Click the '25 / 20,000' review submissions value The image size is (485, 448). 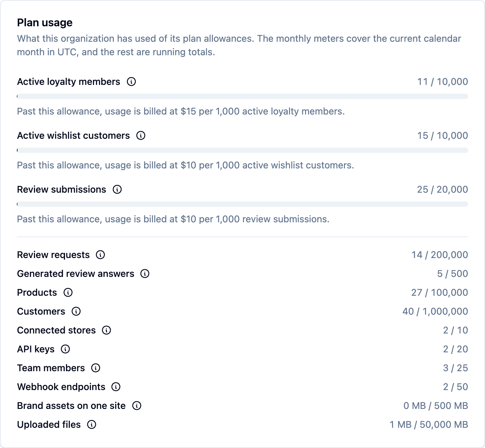coord(443,189)
